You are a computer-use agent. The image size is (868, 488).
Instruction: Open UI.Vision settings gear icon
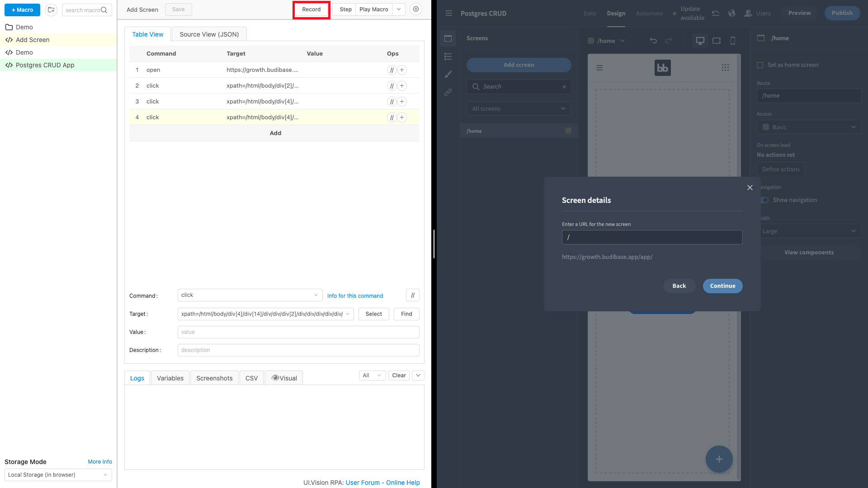point(416,9)
